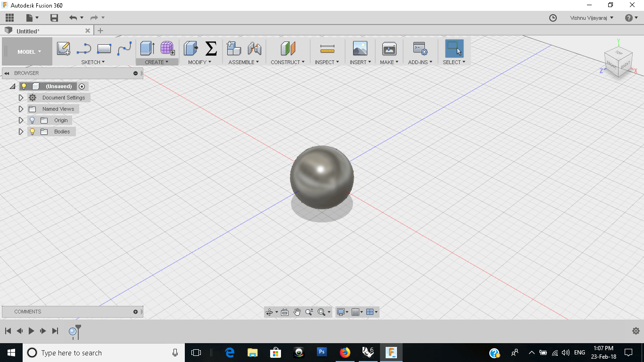Select the Create Form tool

[168, 49]
